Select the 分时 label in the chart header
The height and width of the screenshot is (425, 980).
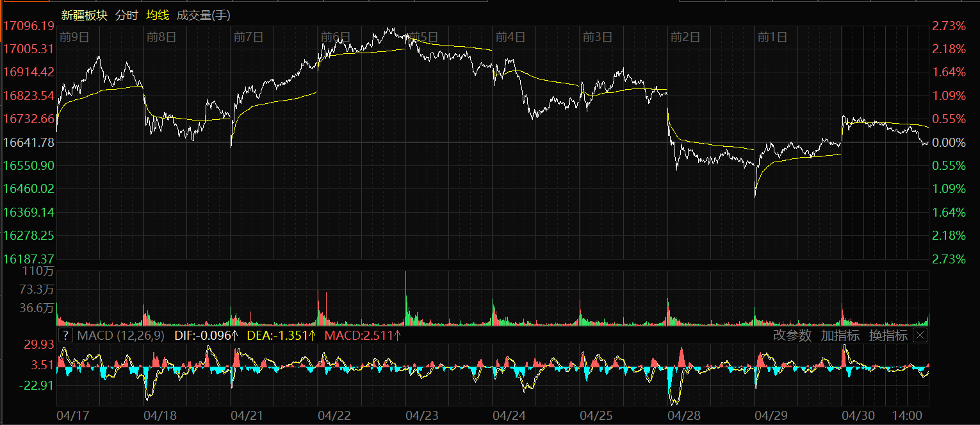pyautogui.click(x=126, y=15)
